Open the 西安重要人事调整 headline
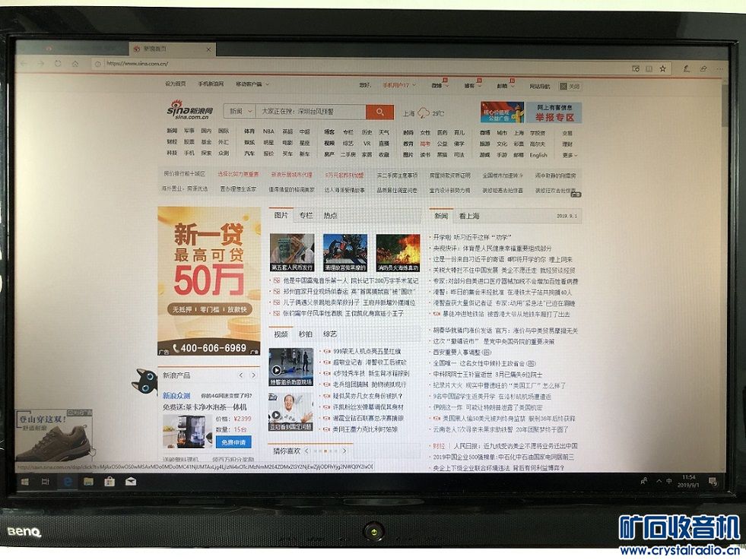746x560 pixels. point(462,353)
